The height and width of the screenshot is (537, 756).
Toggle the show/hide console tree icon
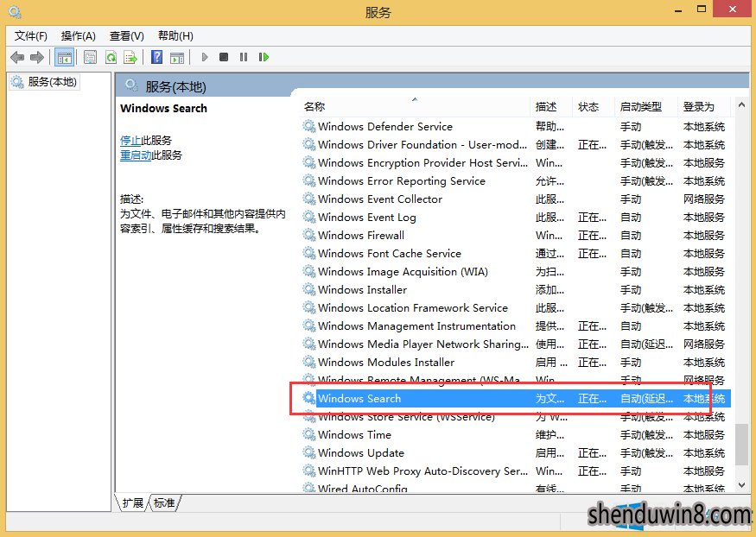click(x=64, y=57)
